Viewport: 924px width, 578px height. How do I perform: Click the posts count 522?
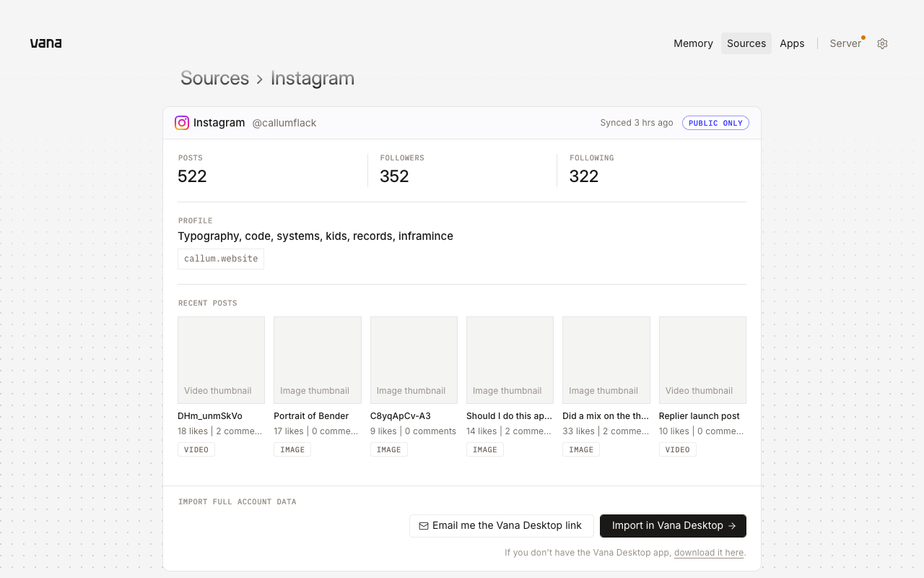[x=192, y=176]
